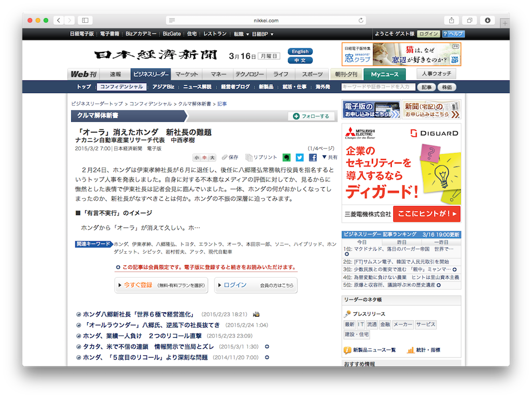
Task: Save article to Evernote icon
Action: pos(286,157)
